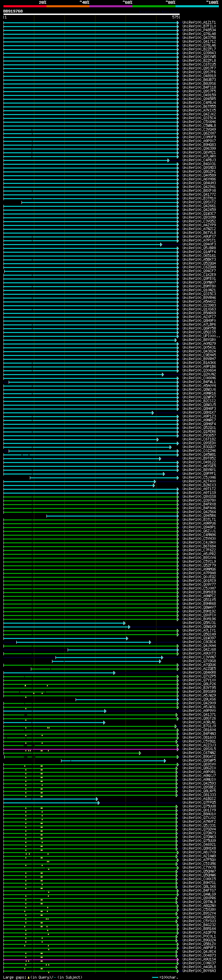Image resolution: width=222 pixels, height=980 pixels.
Task: Select hit UniRef100_C8CBC6
Action: coord(199,642)
